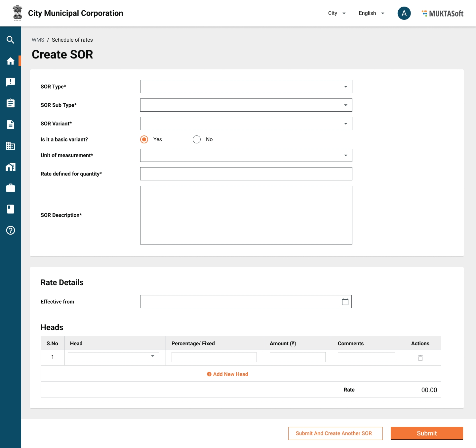Click Submit And Create Another SOR
This screenshot has width=476, height=448.
pos(335,433)
